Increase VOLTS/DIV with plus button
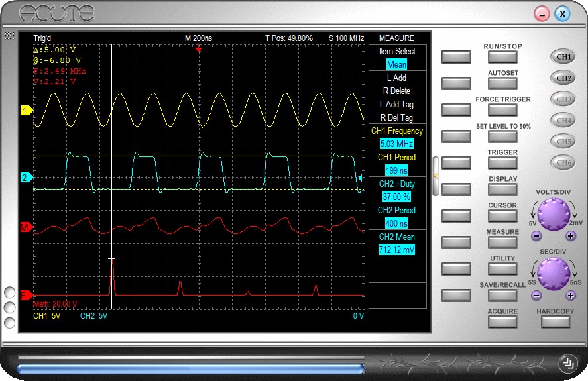This screenshot has width=588, height=381. tap(571, 236)
